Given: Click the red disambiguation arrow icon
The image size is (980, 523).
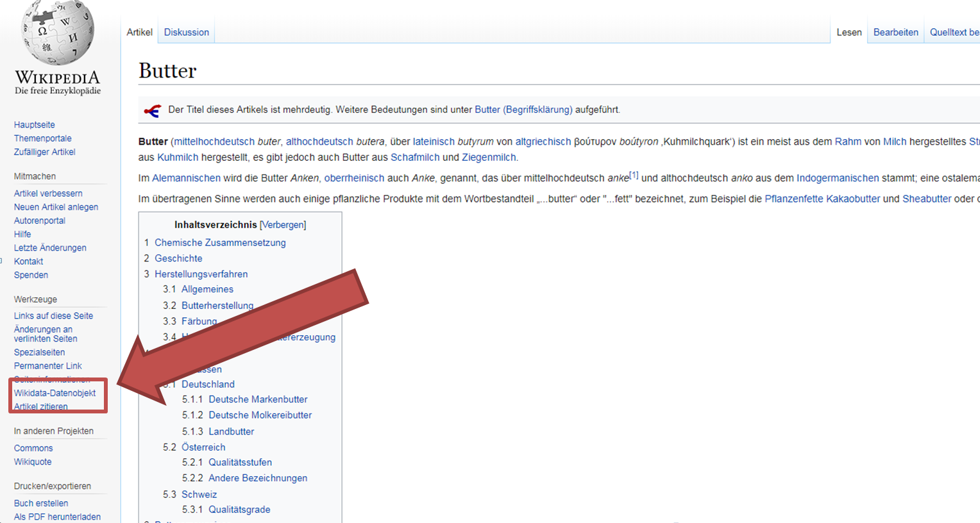Looking at the screenshot, I should pyautogui.click(x=152, y=111).
